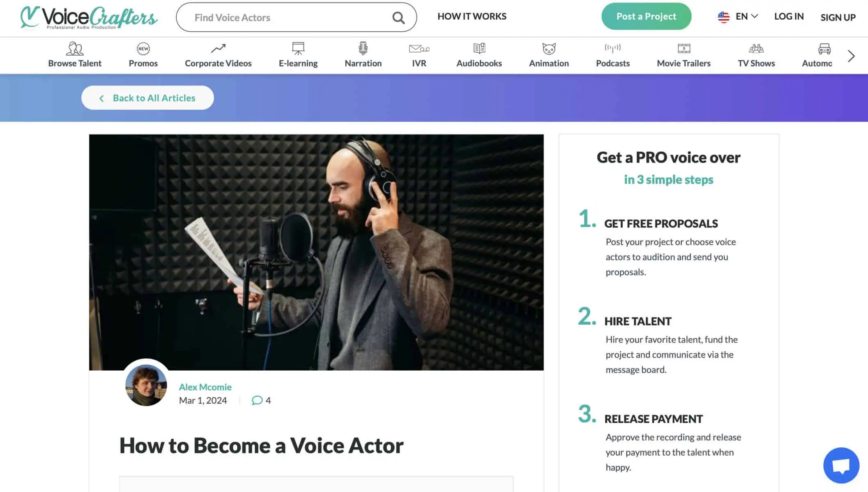Open the Narration microphone icon
The width and height of the screenshot is (868, 492).
point(363,48)
